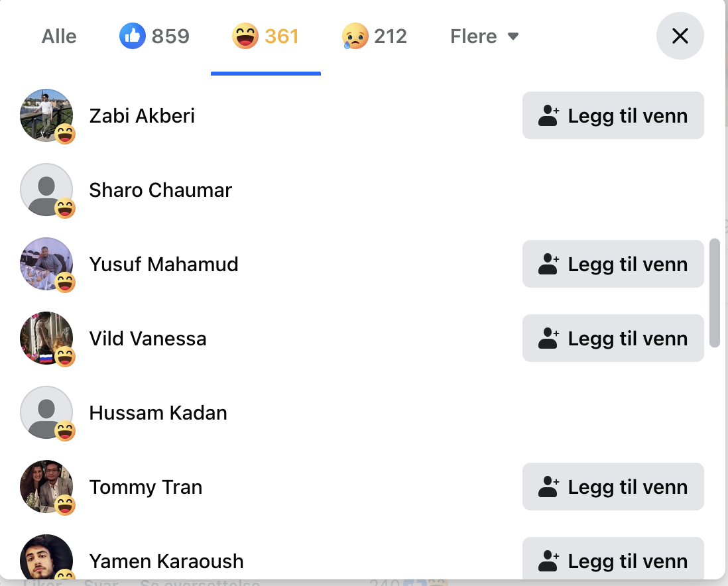Open Hussam Kadan's profile name link
Viewport: 728px width, 586px height.
click(158, 413)
